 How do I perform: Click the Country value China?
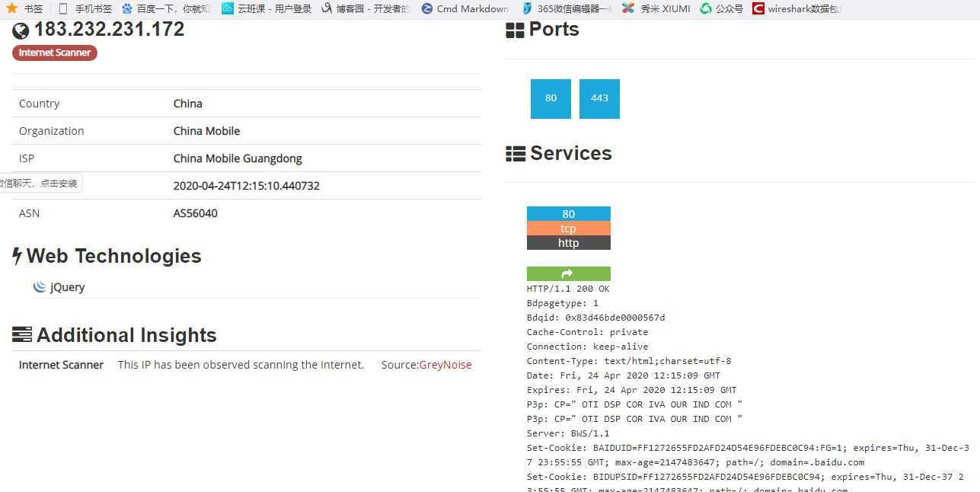point(188,104)
